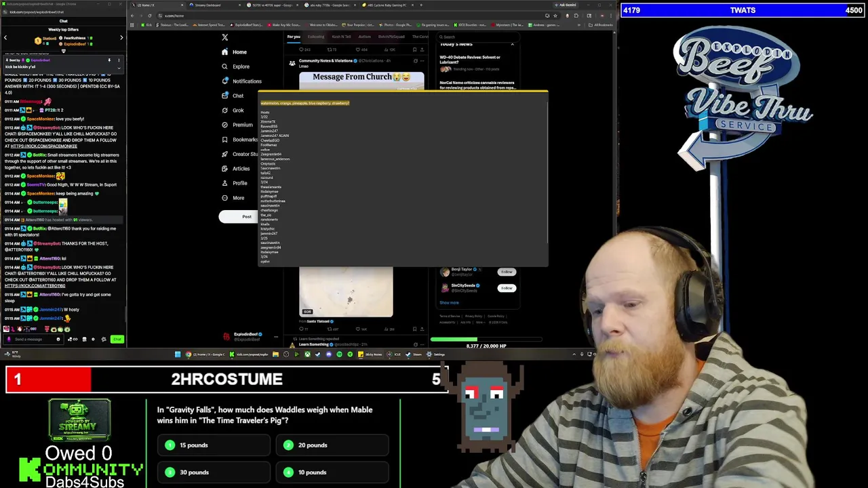
Task: Click the X search field
Action: [478, 37]
